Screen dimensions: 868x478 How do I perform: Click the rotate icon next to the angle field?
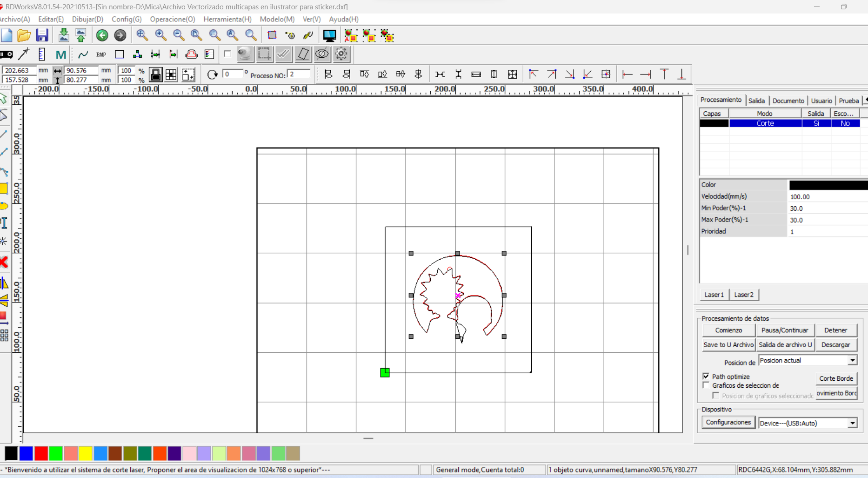pyautogui.click(x=212, y=74)
